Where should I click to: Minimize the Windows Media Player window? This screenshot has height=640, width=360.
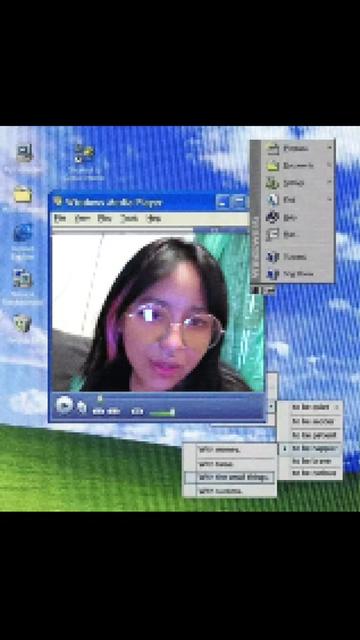click(222, 201)
